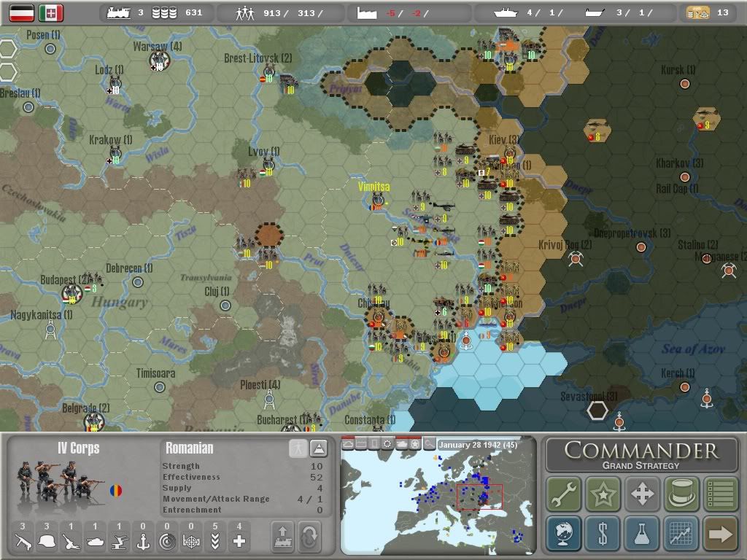Click the plus cross stat icon
Screen dimensions: 747x560
239,542
